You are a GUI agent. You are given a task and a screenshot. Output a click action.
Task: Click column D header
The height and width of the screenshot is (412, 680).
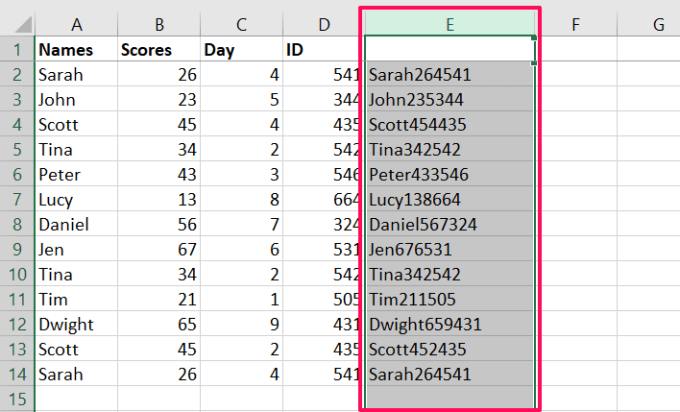pos(323,24)
